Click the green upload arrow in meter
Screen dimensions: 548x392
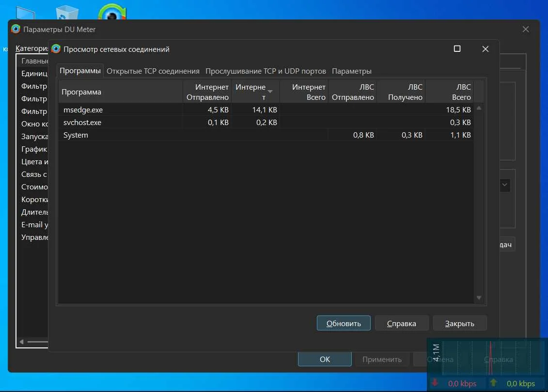(493, 382)
